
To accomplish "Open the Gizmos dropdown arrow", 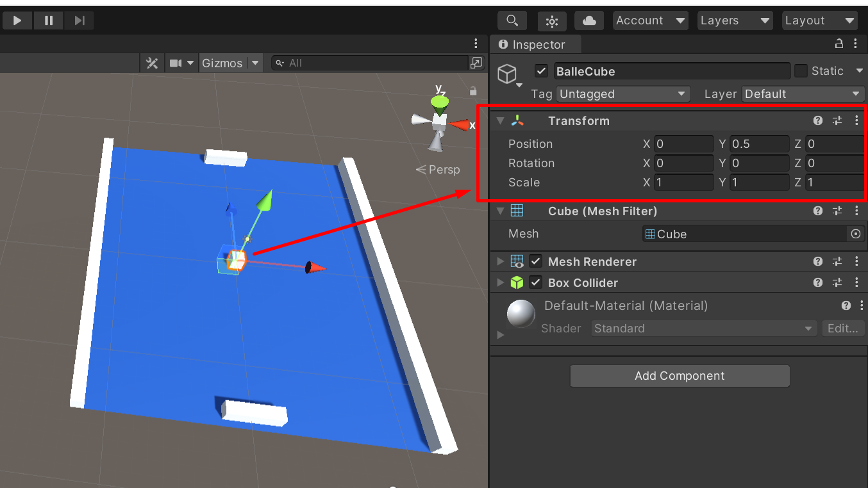I will (x=255, y=63).
